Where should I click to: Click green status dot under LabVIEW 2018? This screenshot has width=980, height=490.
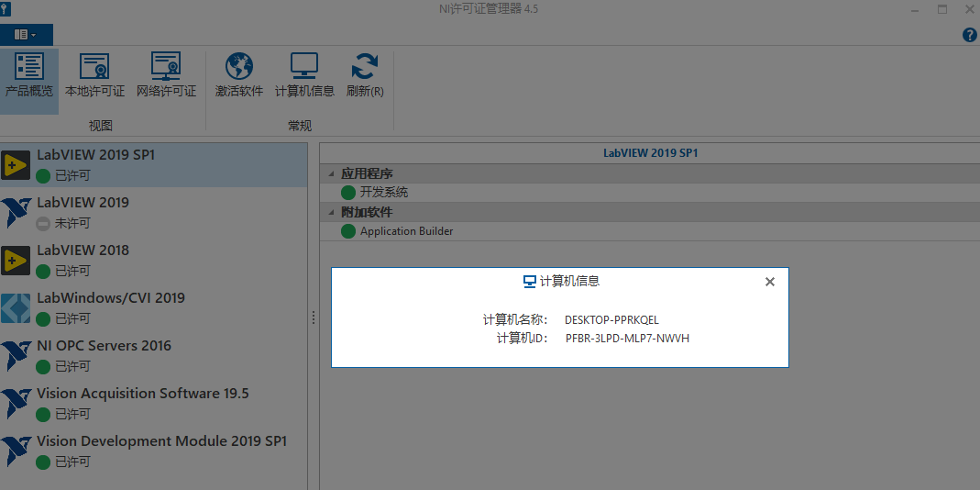(x=43, y=271)
